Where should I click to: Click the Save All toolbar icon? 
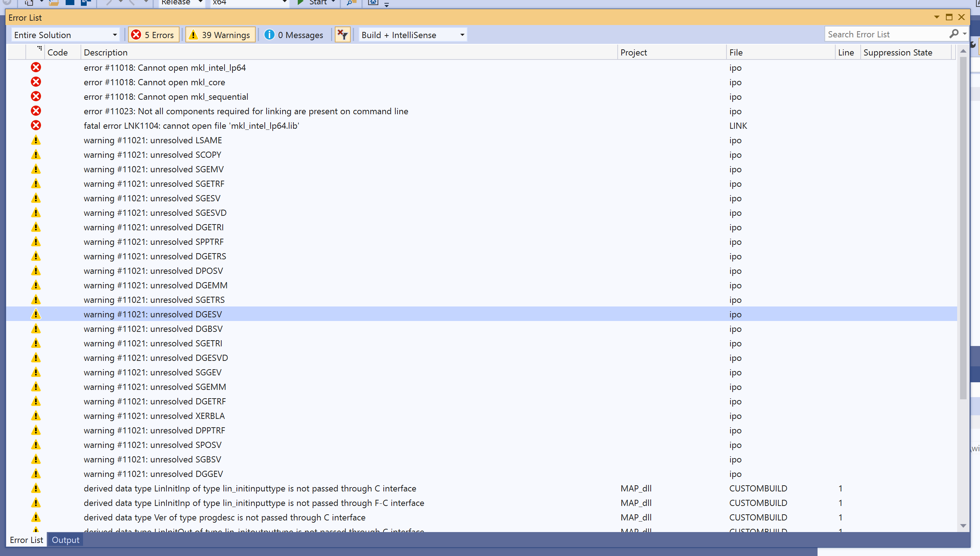click(x=85, y=3)
